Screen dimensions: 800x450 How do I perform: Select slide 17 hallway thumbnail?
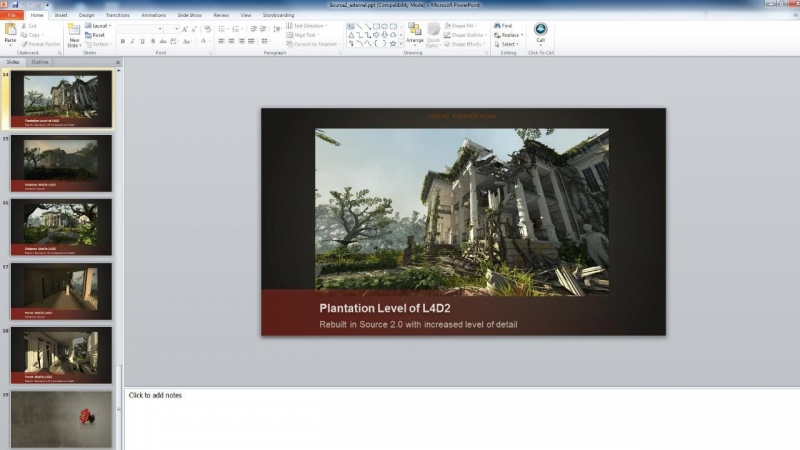tap(61, 291)
